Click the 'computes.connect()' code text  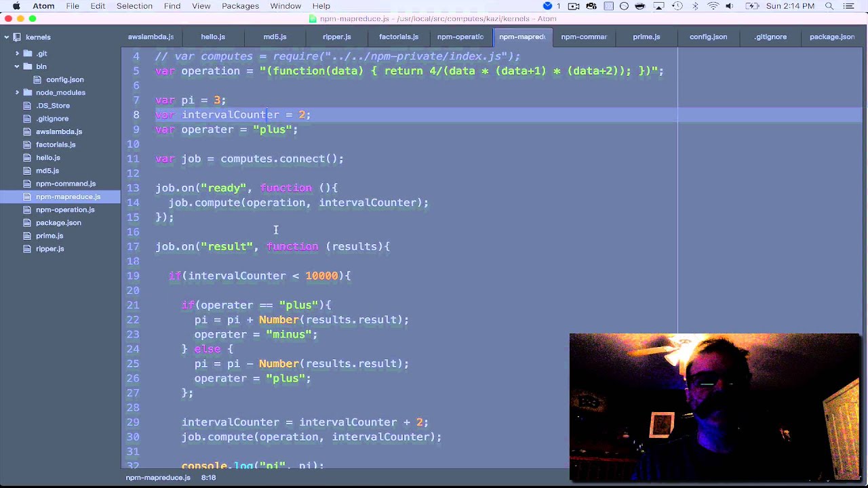[282, 159]
